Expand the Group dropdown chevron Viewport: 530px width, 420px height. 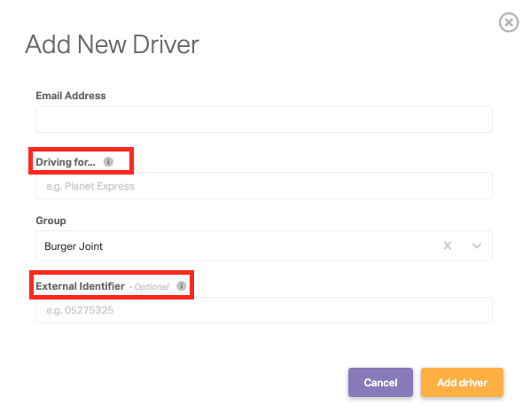477,245
